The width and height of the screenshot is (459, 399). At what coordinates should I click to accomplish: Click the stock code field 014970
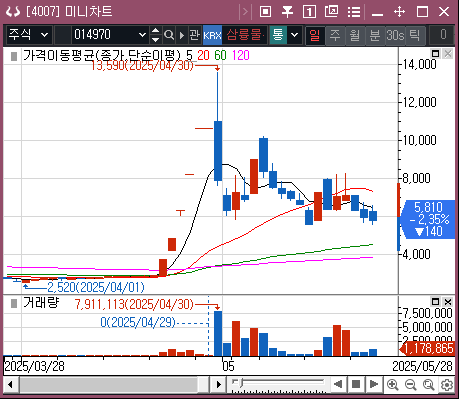point(104,35)
